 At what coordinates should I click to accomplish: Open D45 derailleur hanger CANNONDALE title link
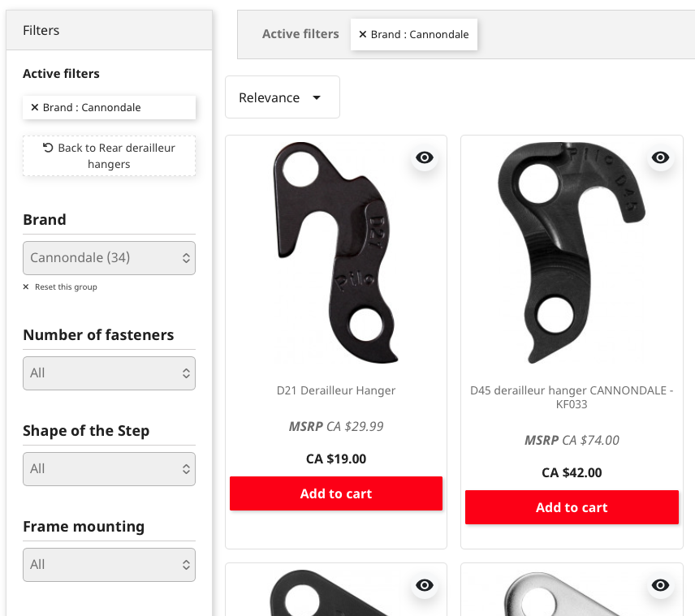572,397
